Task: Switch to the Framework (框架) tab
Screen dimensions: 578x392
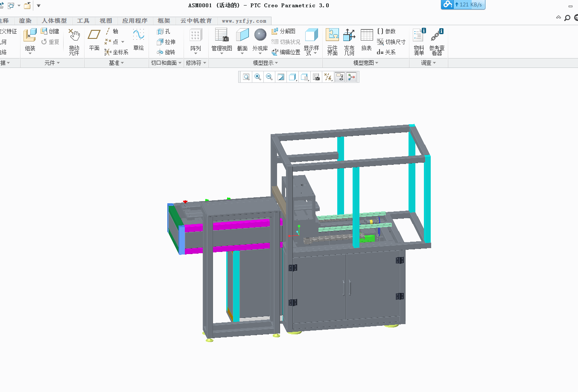Action: [164, 20]
